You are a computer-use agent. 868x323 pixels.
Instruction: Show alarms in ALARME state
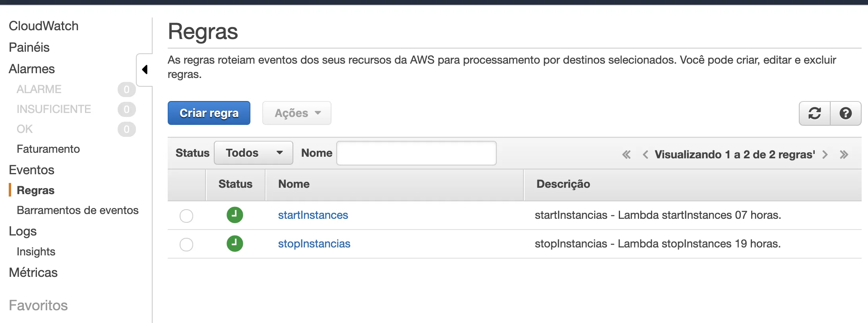tap(39, 89)
